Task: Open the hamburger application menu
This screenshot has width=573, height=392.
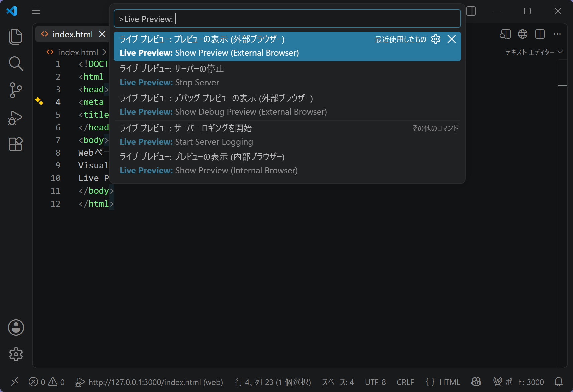Action: 36,11
